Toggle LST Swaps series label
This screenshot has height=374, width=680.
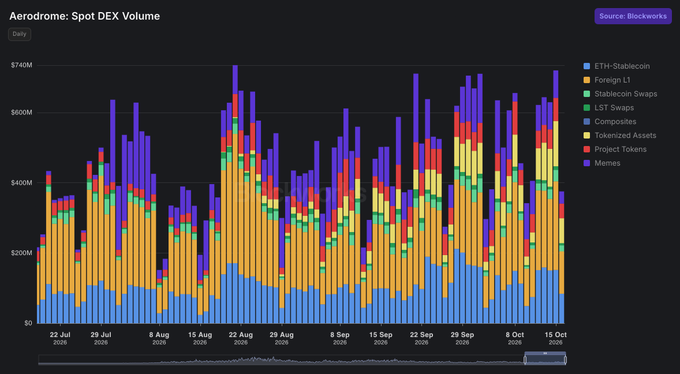pos(614,108)
